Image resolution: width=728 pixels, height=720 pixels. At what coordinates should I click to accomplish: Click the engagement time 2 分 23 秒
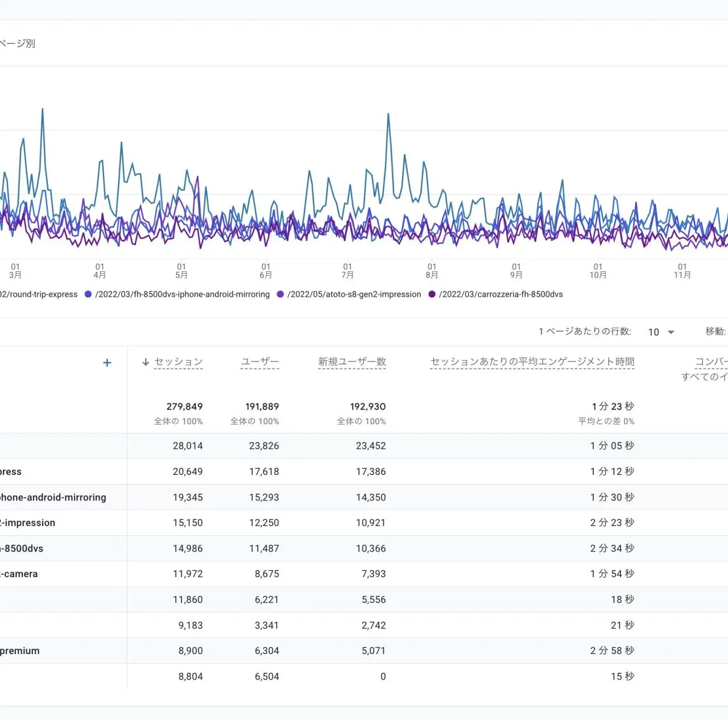point(612,523)
